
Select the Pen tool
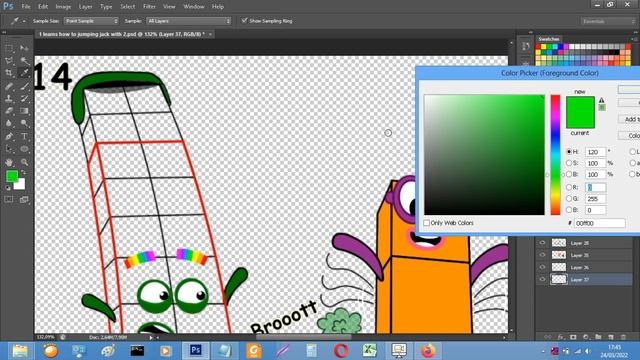click(x=9, y=136)
